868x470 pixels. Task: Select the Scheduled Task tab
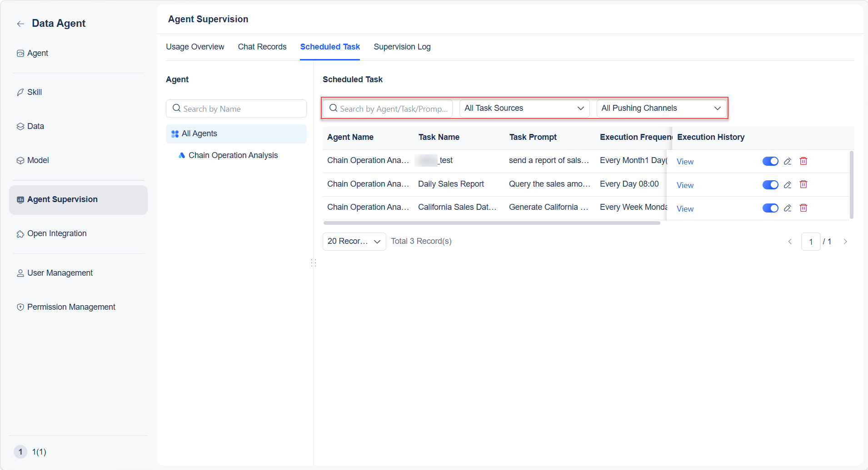pos(330,47)
